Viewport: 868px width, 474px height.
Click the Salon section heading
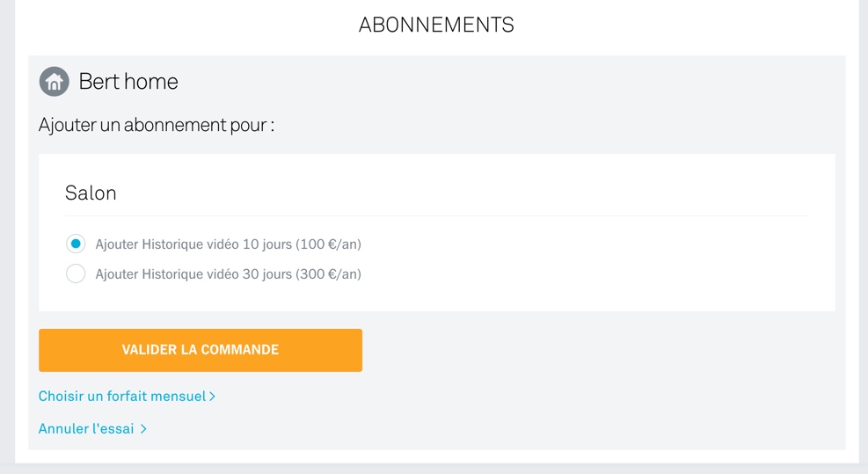(x=91, y=193)
